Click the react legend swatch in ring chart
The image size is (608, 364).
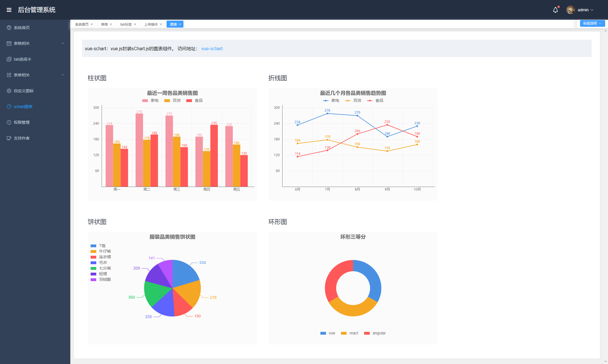pyautogui.click(x=344, y=333)
